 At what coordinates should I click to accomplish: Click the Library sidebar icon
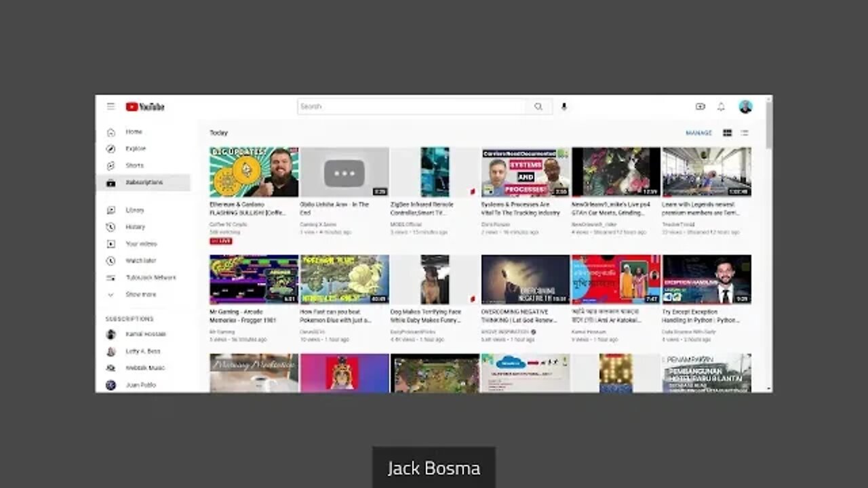(x=111, y=211)
